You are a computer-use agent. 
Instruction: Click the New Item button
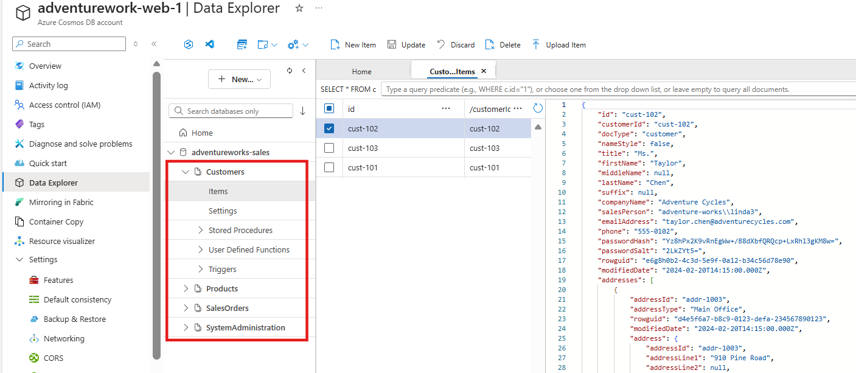tap(353, 45)
